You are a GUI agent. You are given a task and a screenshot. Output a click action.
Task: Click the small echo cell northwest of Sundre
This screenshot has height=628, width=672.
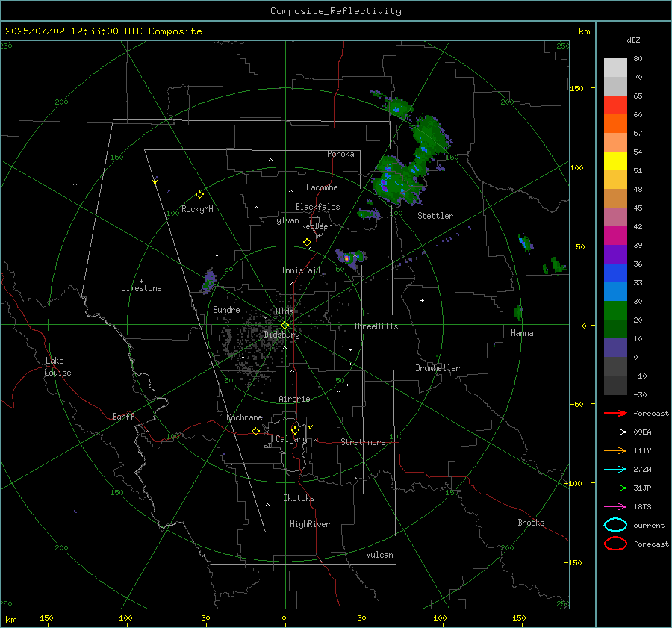[x=209, y=282]
